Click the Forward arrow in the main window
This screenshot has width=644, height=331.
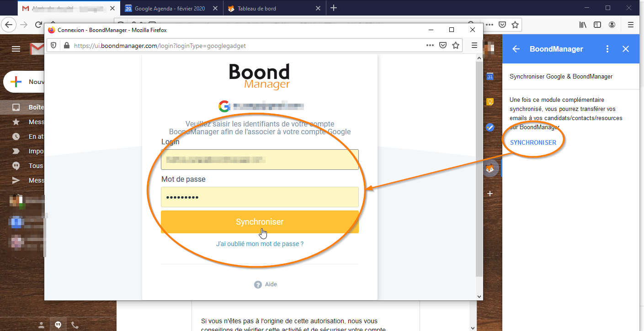click(x=24, y=24)
